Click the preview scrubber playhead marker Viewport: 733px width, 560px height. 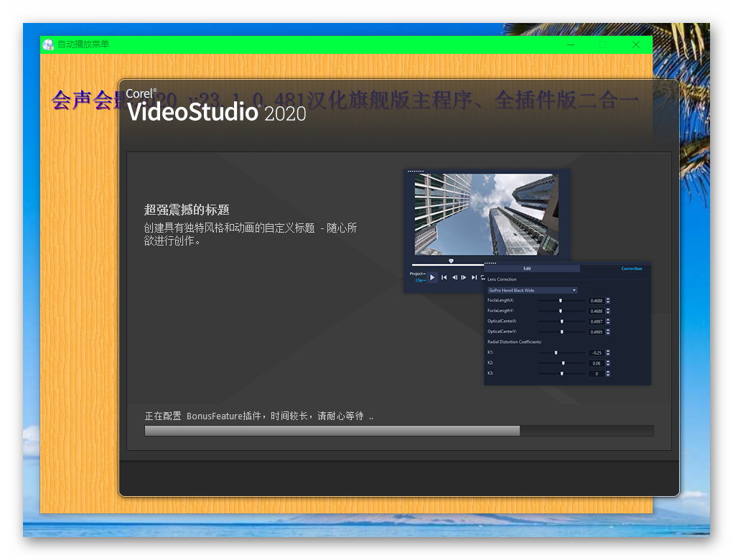[451, 261]
